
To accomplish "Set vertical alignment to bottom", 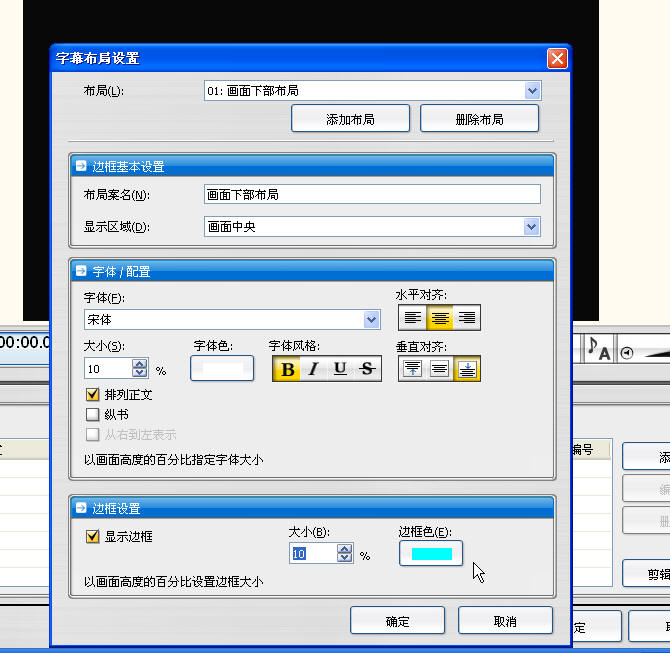I will click(x=466, y=368).
